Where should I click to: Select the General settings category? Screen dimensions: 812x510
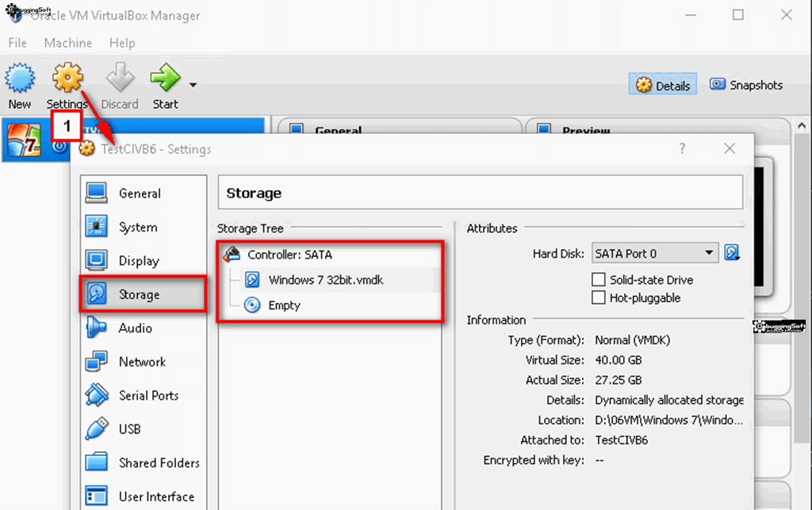click(x=144, y=193)
